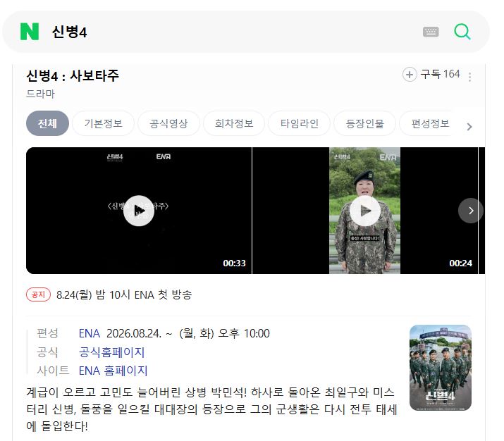Click the green Naver N logo
The image size is (504, 441).
29,32
